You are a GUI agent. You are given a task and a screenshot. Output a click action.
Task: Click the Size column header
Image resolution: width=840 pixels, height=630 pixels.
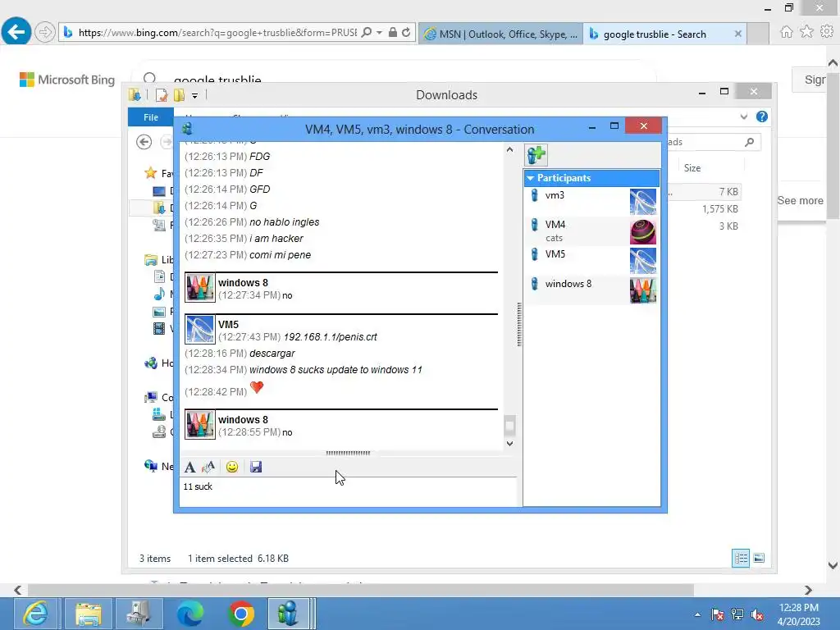tap(692, 168)
